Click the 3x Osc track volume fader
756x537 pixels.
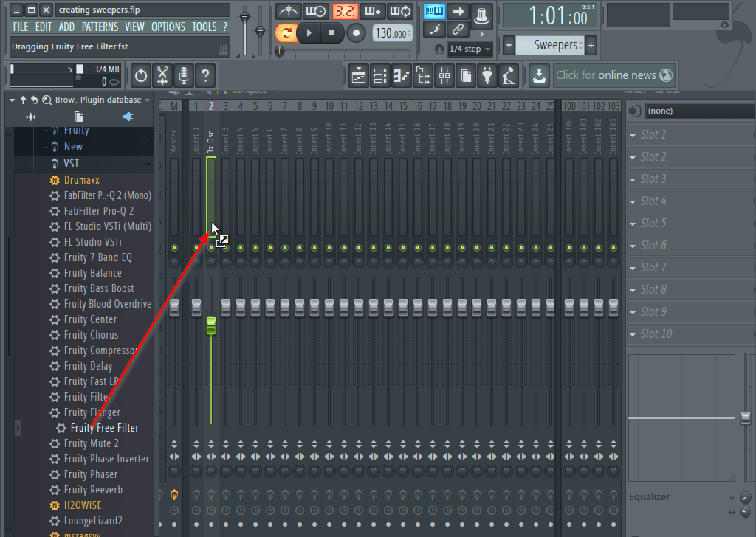(x=210, y=325)
